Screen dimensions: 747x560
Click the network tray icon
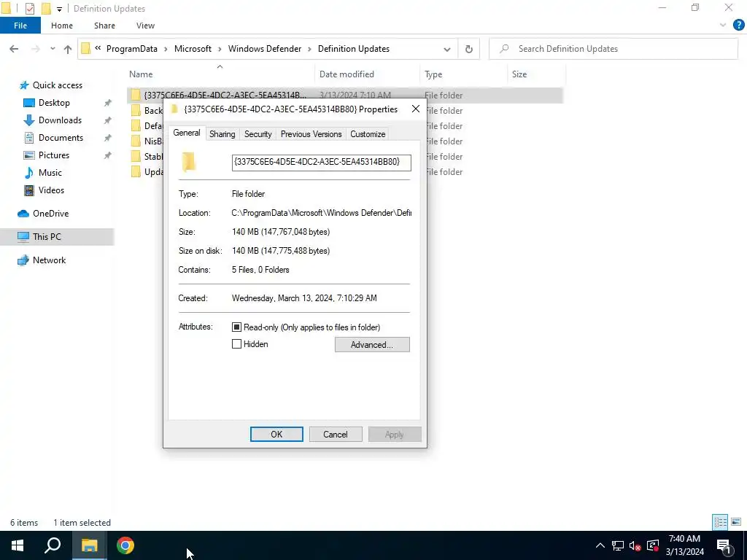[x=618, y=545]
